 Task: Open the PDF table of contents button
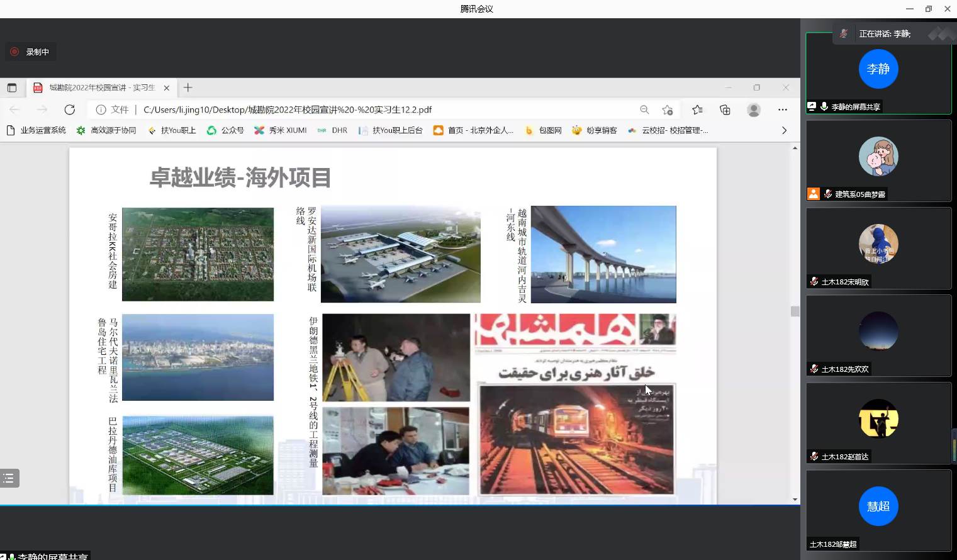click(x=9, y=478)
